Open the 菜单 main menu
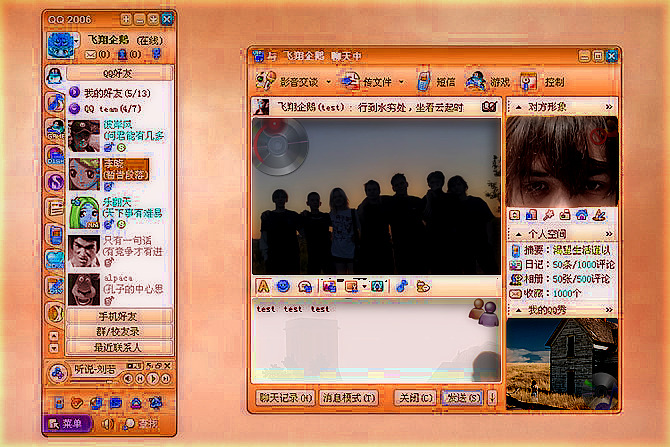The image size is (670, 447). pos(67,423)
